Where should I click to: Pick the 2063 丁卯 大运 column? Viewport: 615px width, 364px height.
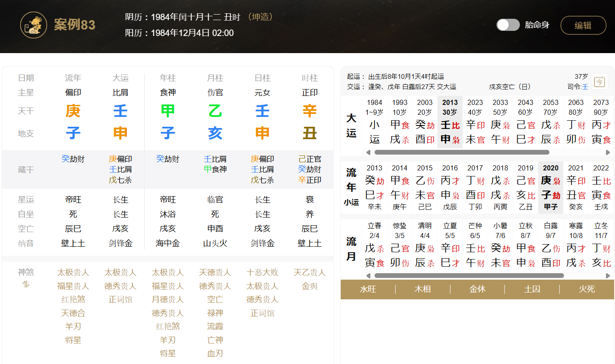(576, 122)
